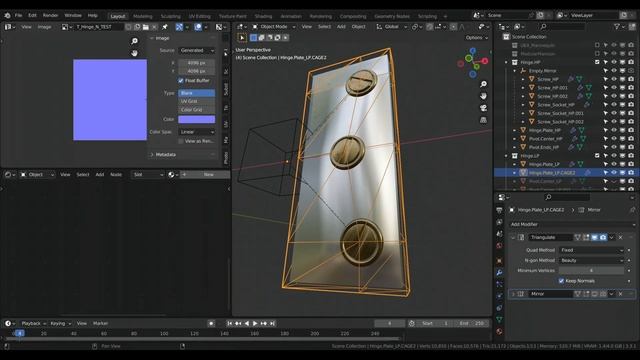Screen dimensions: 640x360
Task: Remove the Mirror modifier with X icon
Action: point(620,294)
